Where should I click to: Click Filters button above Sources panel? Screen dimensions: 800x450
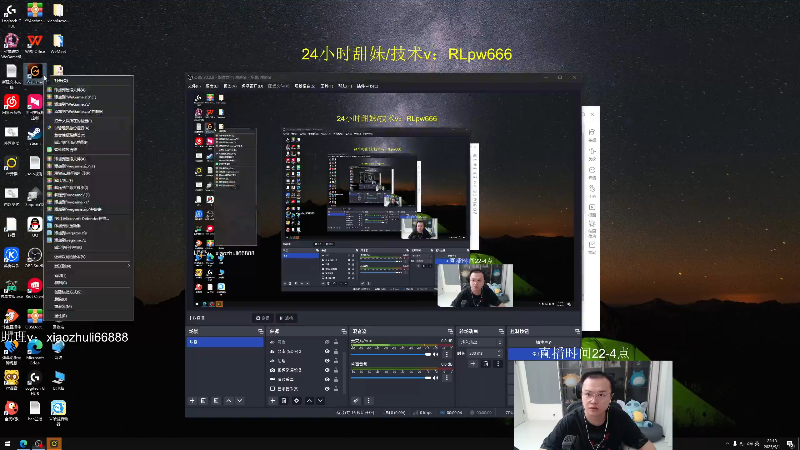tap(286, 318)
